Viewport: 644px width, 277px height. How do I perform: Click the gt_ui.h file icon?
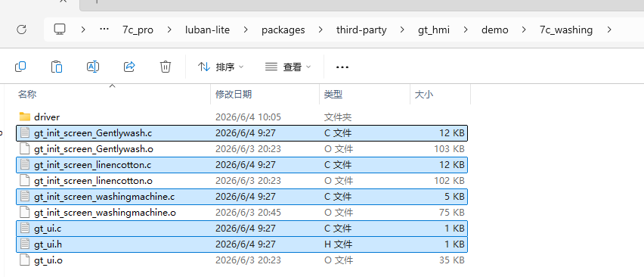coord(25,244)
